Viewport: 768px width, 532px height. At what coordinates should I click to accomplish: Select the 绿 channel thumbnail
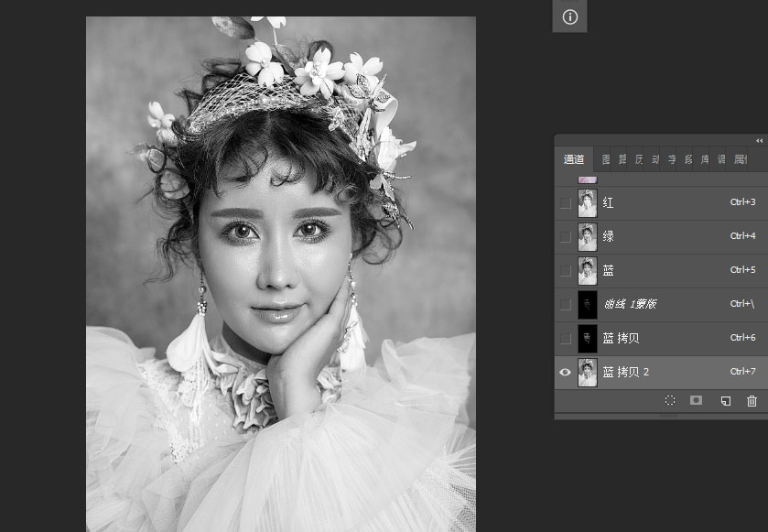[588, 236]
